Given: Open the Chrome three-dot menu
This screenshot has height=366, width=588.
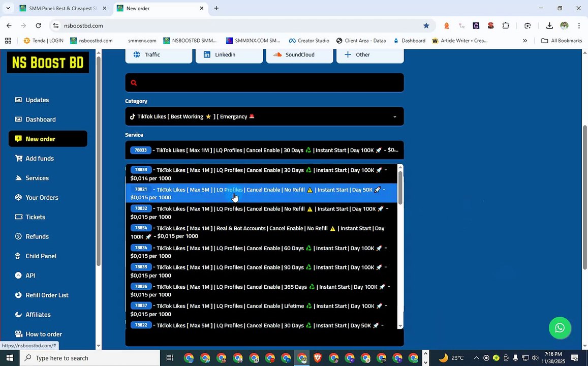Looking at the screenshot, I should click(x=579, y=25).
